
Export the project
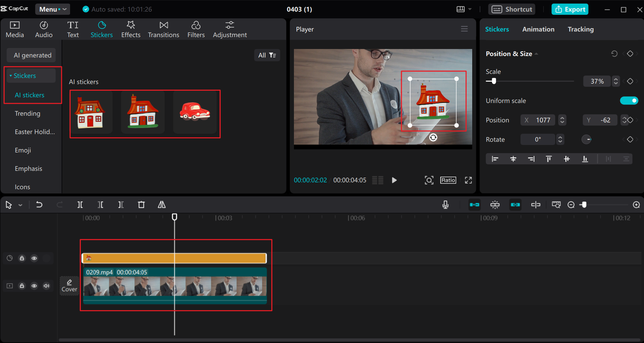coord(570,9)
